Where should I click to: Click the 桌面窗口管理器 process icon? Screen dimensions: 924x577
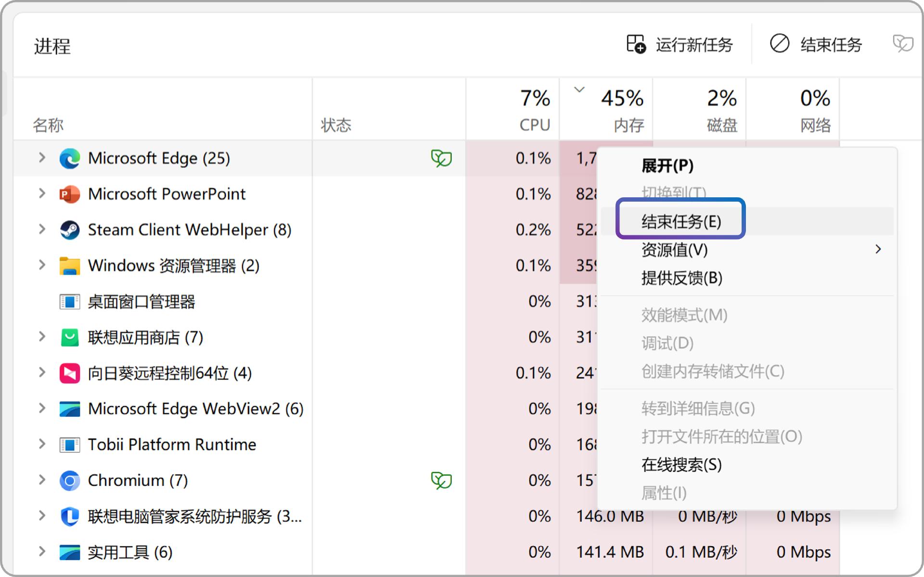click(70, 302)
